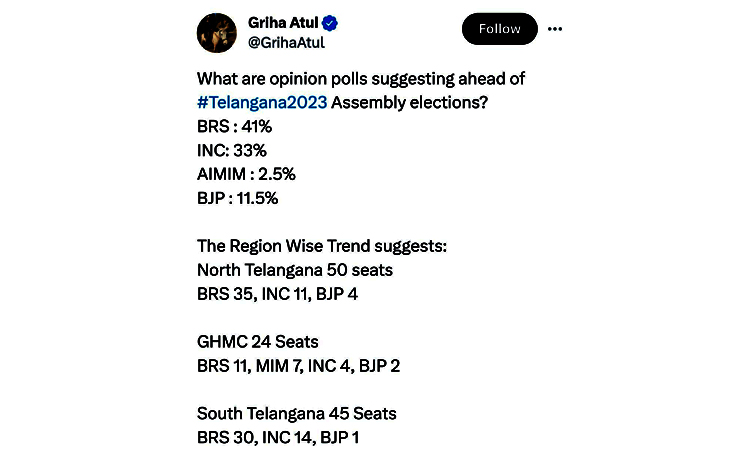Click the "BRS 11, MIM 7, INC 4" line
The width and height of the screenshot is (750, 450).
point(298,366)
